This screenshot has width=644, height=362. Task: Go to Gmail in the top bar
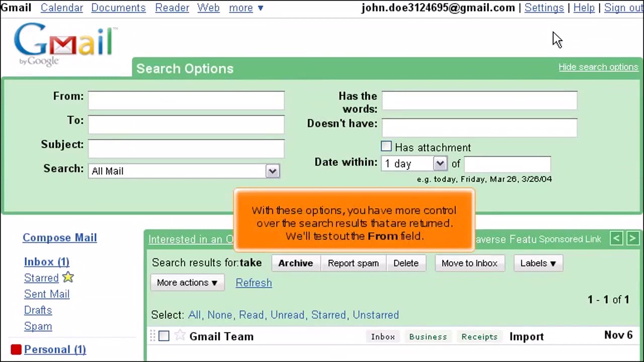pyautogui.click(x=16, y=8)
